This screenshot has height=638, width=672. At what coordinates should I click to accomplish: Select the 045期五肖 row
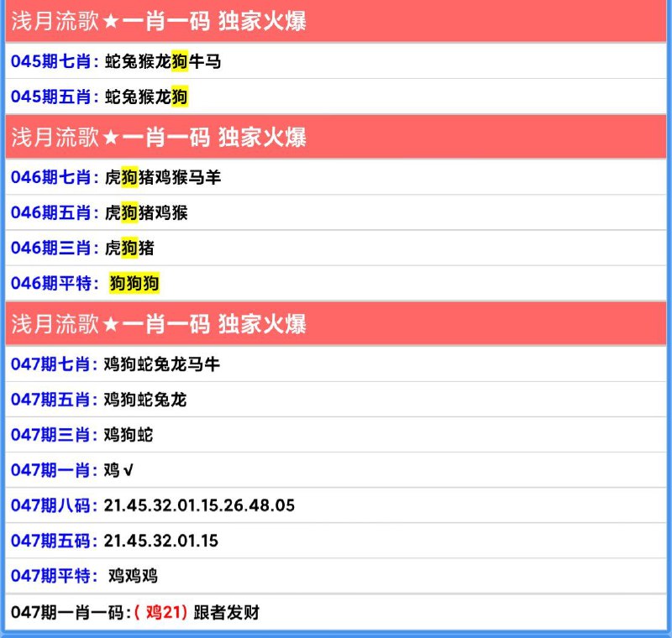coord(336,97)
